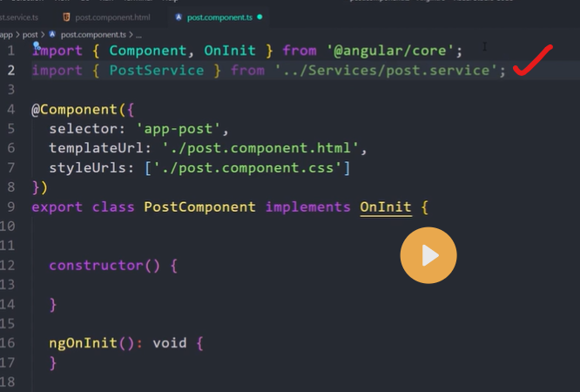The image size is (580, 392).
Task: Place cursor in the constructor keyword
Action: click(x=95, y=266)
